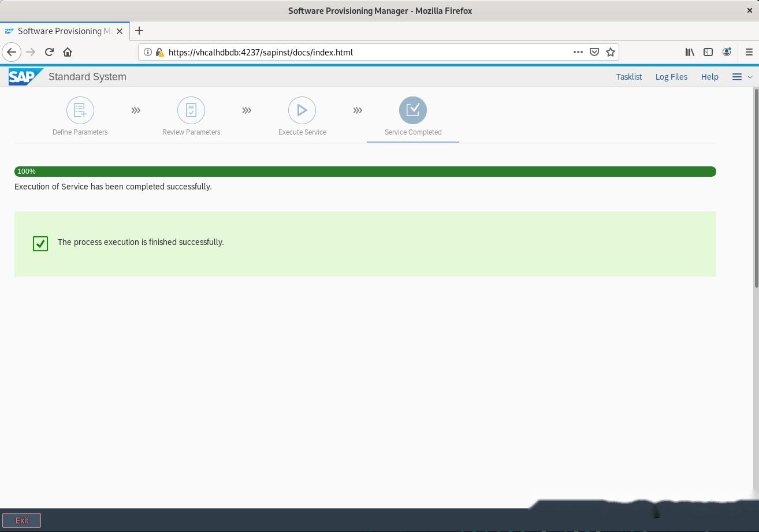759x532 pixels.
Task: Open Firefox account icon
Action: (x=727, y=52)
